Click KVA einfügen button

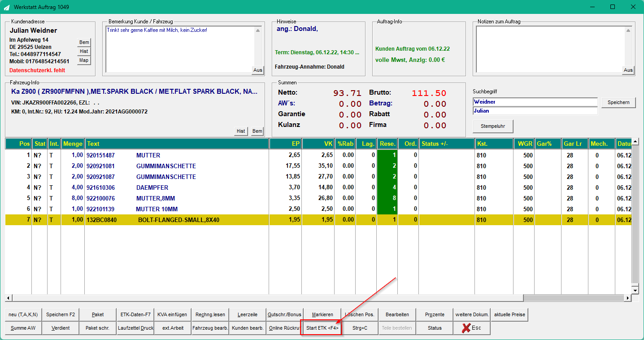pos(173,314)
